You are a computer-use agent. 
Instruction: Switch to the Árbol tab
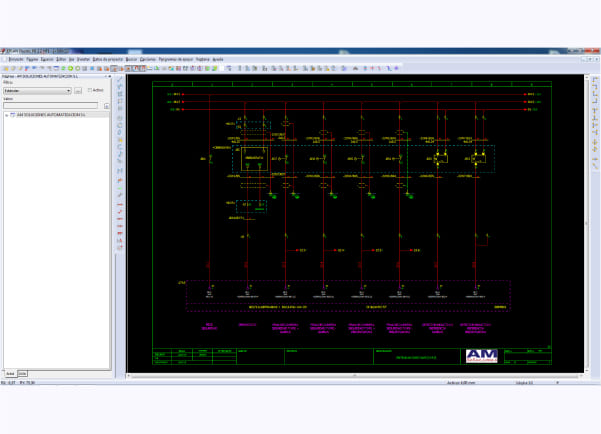(x=10, y=373)
